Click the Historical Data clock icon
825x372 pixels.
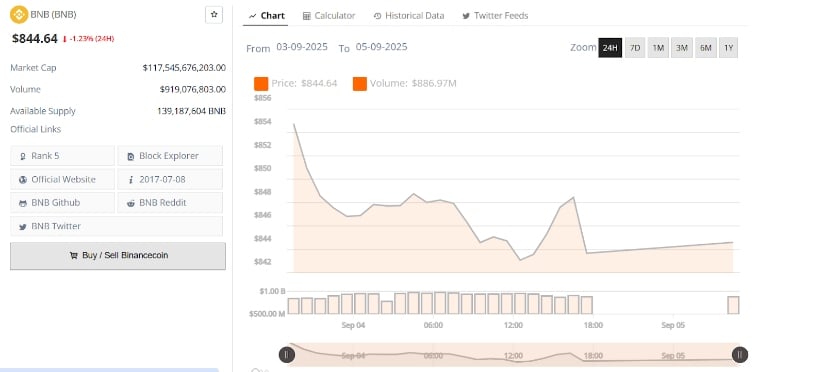[x=377, y=16]
